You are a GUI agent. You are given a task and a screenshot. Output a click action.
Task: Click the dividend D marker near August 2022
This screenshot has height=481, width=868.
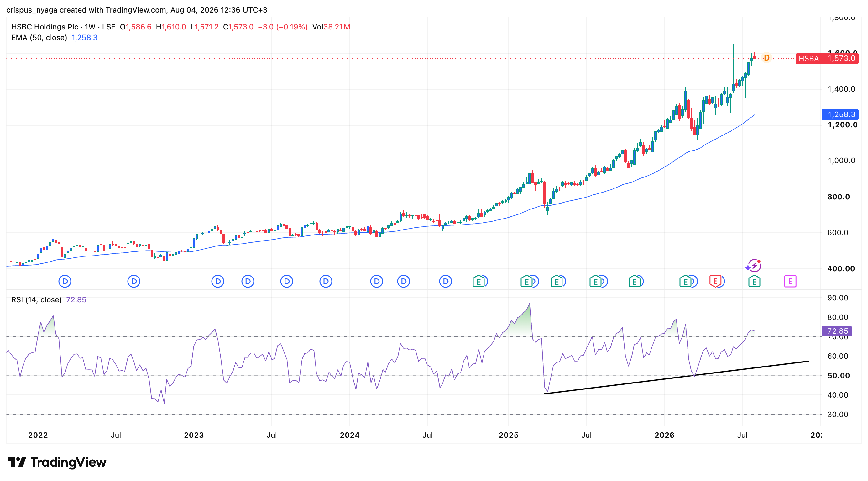tap(134, 281)
